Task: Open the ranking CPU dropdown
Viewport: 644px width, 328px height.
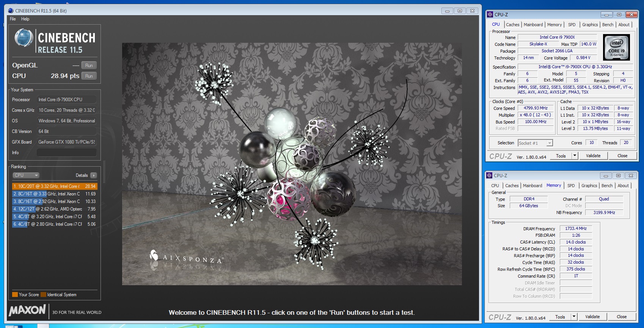Action: click(26, 175)
